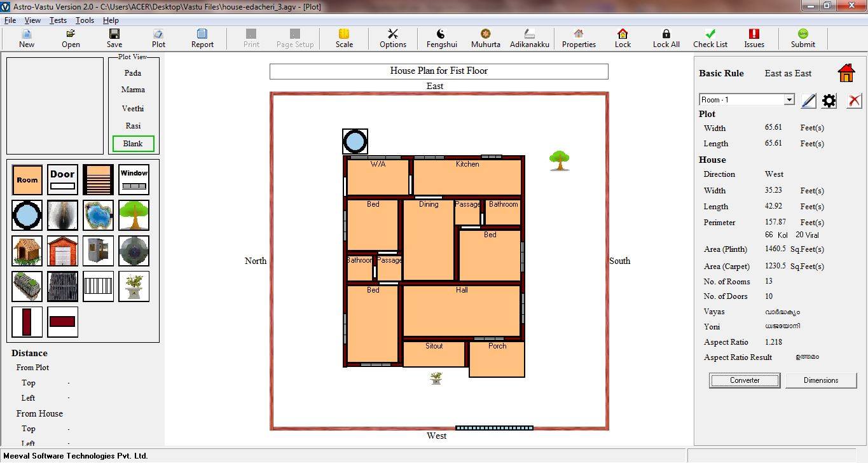Select the tree object from the palette
The height and width of the screenshot is (463, 868).
point(134,216)
